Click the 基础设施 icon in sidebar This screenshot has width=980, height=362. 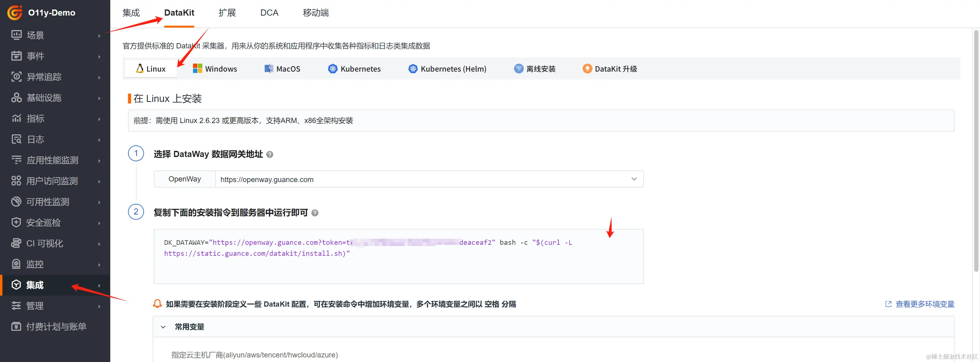coord(16,98)
